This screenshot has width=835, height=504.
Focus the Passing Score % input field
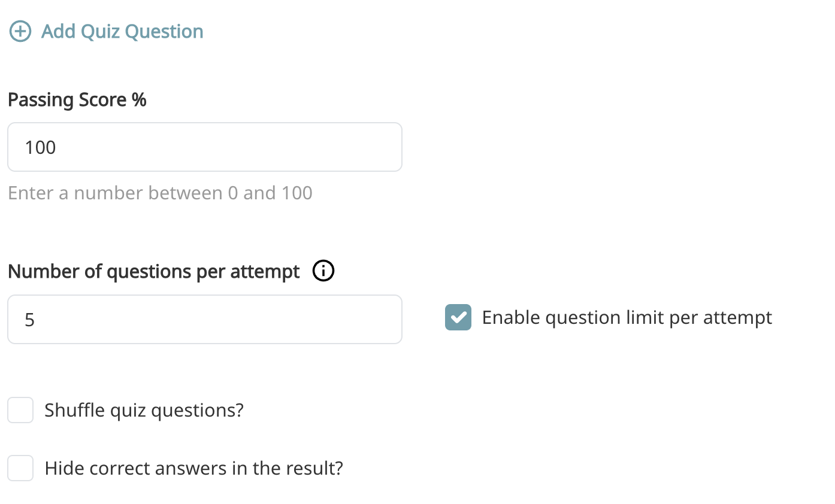click(204, 147)
